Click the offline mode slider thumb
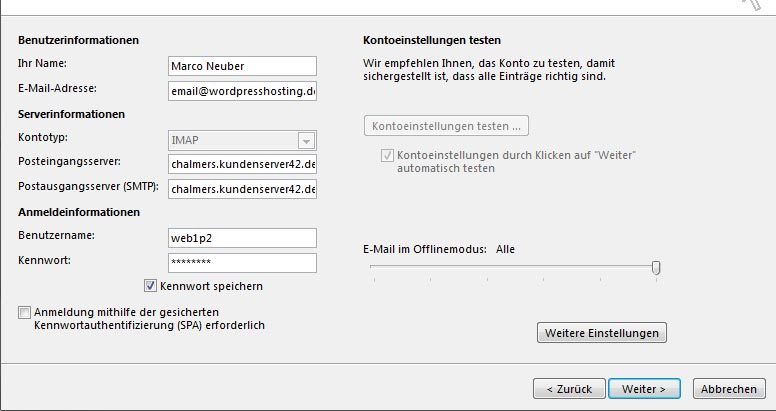 point(656,267)
